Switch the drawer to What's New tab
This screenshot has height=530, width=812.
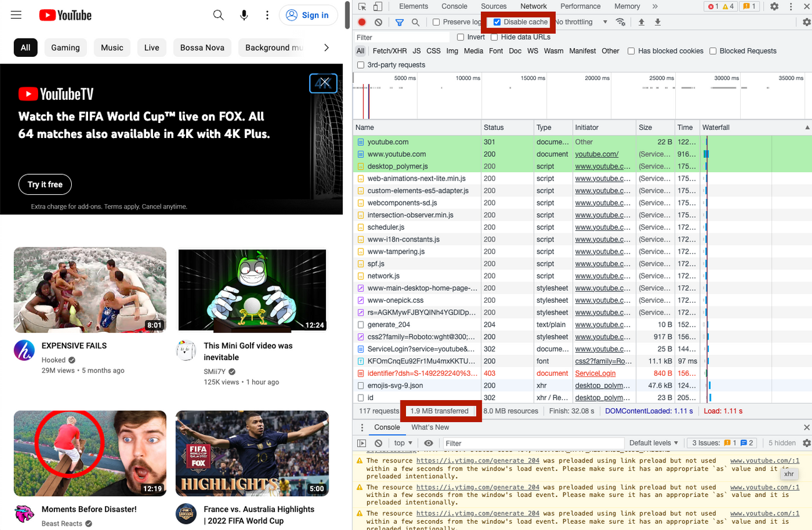[x=430, y=428]
